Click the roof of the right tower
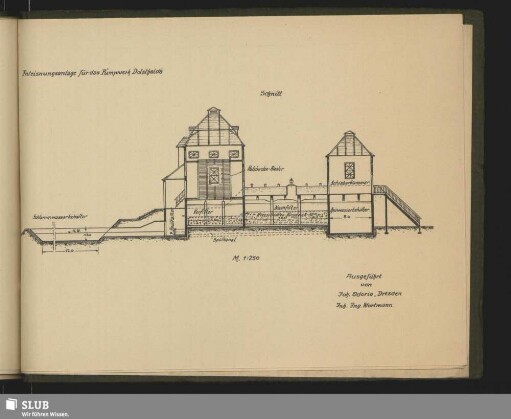Image resolution: width=511 pixels, height=419 pixels. (x=349, y=144)
